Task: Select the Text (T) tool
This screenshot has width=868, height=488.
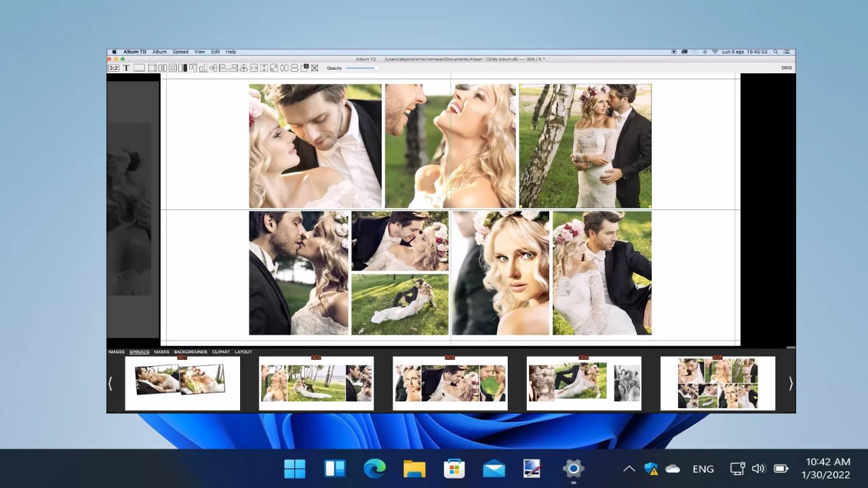Action: [126, 68]
